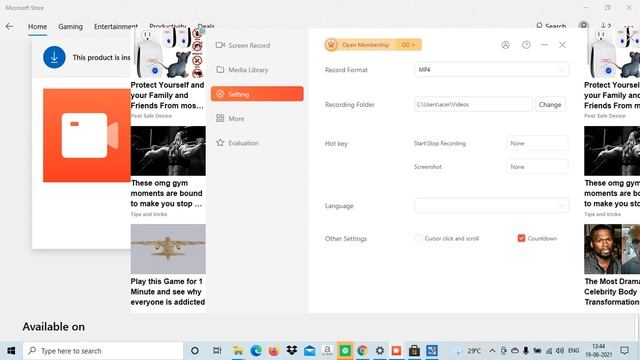This screenshot has width=640, height=360.
Task: Open the help question mark icon
Action: 526,45
